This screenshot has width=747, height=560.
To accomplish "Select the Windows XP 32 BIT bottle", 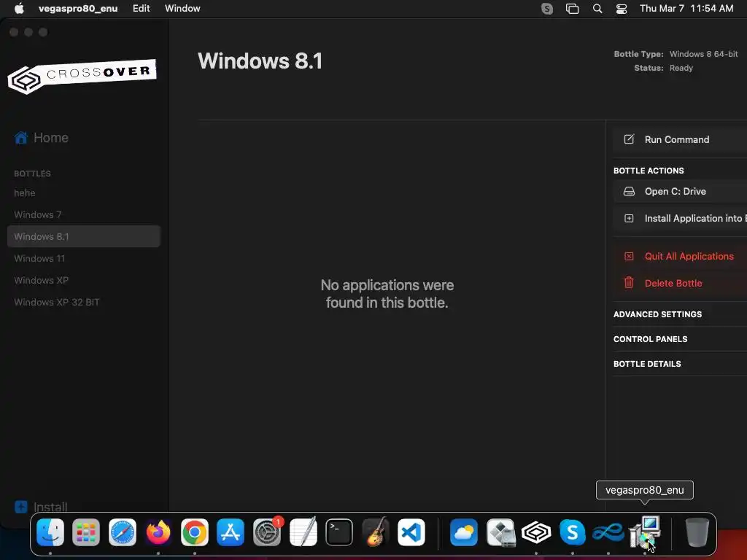I will point(84,303).
